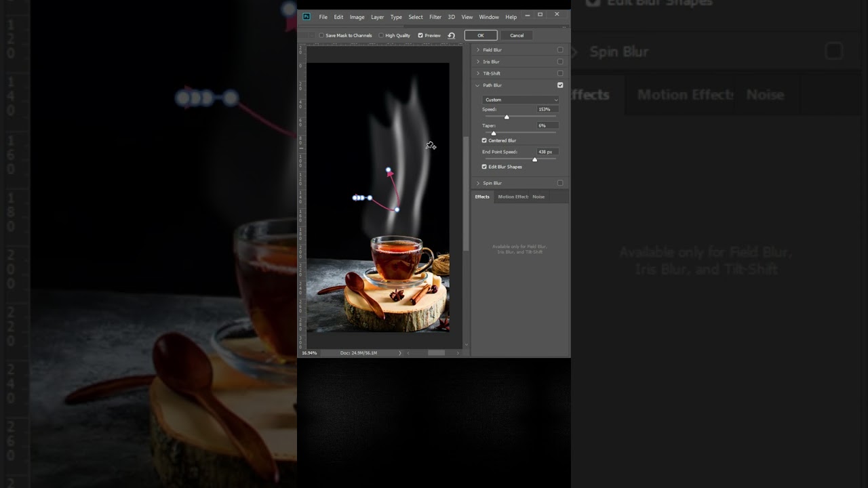
Task: Uncheck the Preview checkbox
Action: click(420, 35)
